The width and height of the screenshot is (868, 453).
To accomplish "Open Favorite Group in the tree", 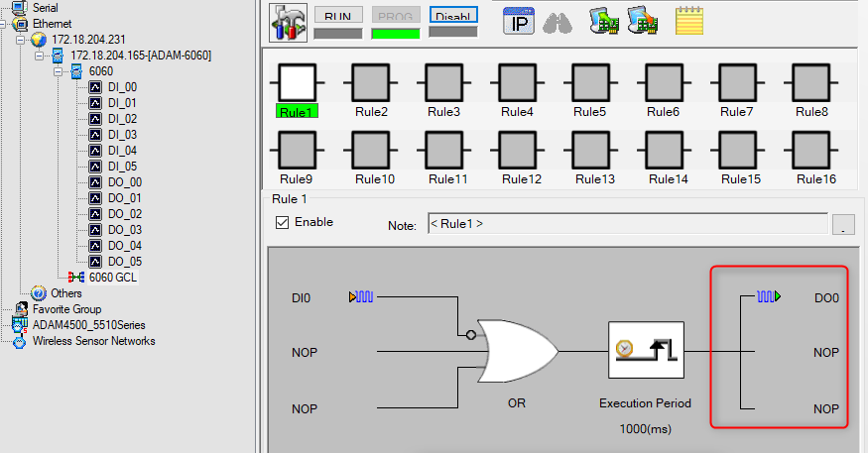I will (66, 309).
